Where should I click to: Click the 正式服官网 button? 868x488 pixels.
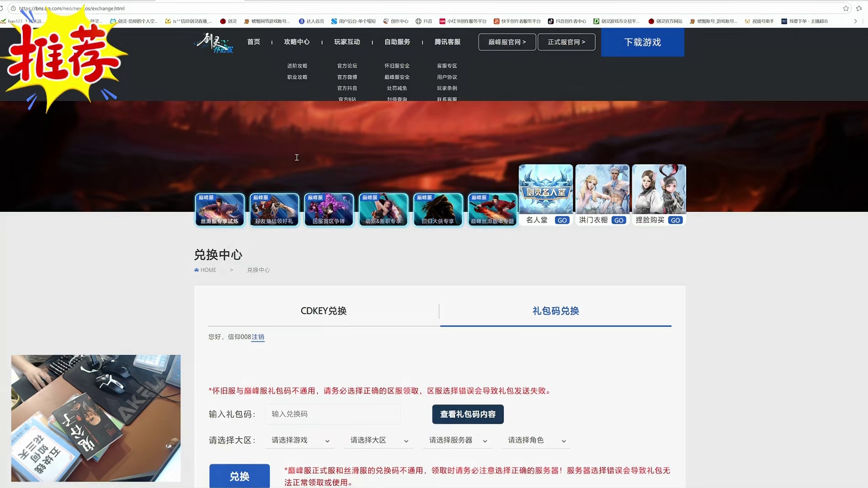point(566,42)
